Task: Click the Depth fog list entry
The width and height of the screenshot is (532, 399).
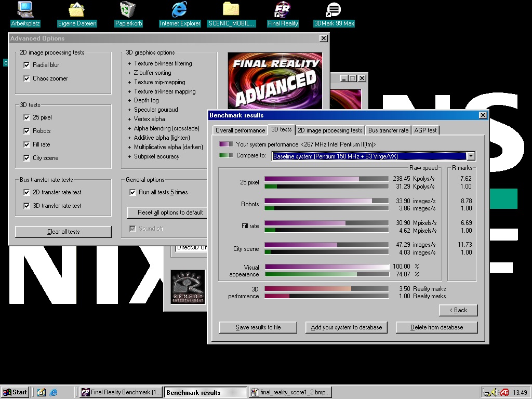Action: pos(146,100)
